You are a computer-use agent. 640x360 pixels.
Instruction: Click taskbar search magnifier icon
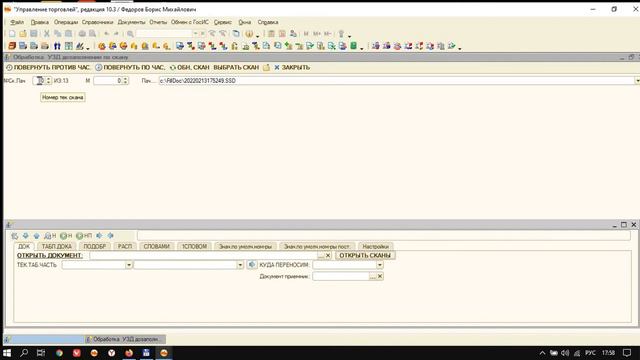[x=24, y=353]
